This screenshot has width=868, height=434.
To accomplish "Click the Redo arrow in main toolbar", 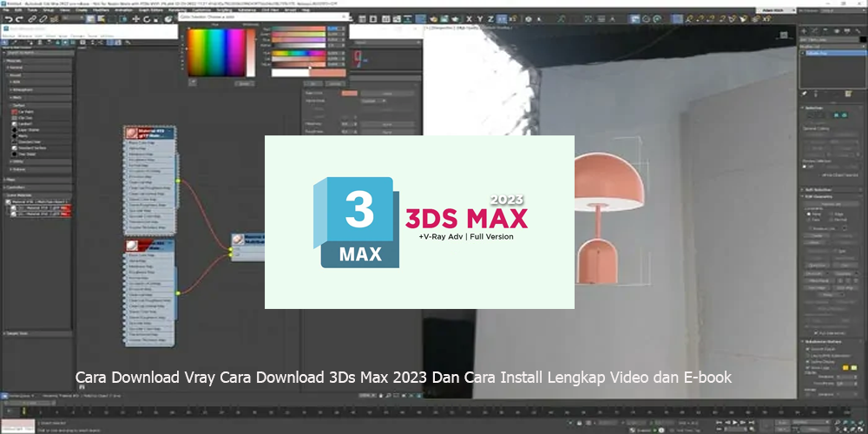I will pyautogui.click(x=19, y=19).
